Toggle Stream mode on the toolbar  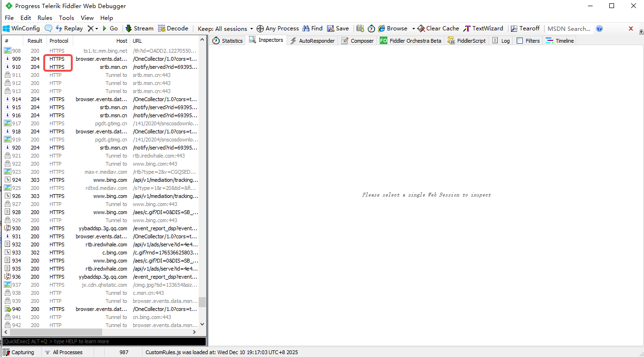click(139, 28)
